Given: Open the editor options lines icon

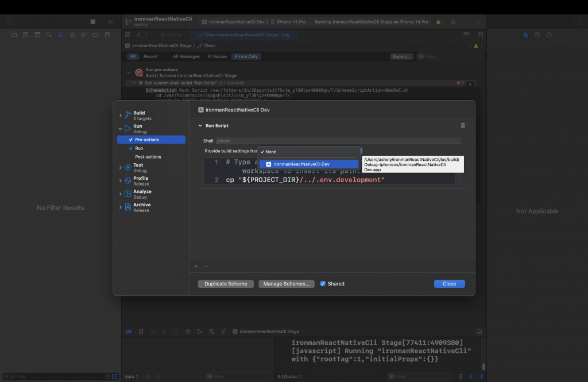Looking at the screenshot, I should (467, 35).
